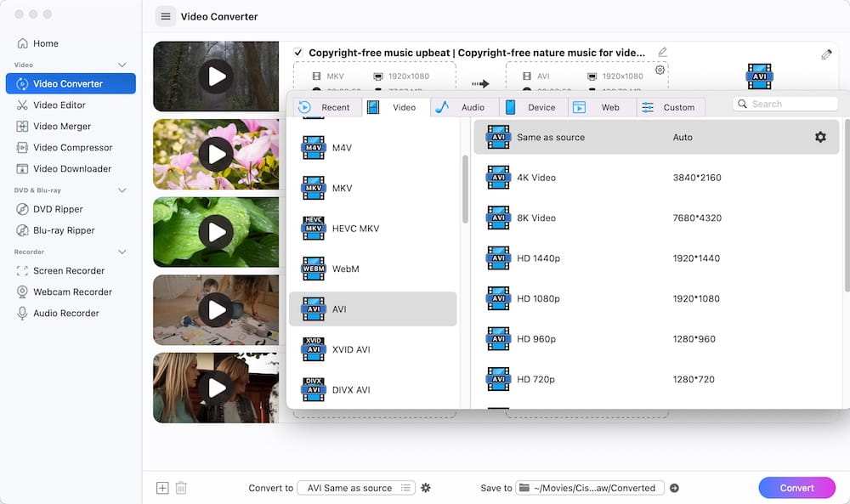This screenshot has height=504, width=850.
Task: Click the format list scrollbar
Action: click(465, 190)
